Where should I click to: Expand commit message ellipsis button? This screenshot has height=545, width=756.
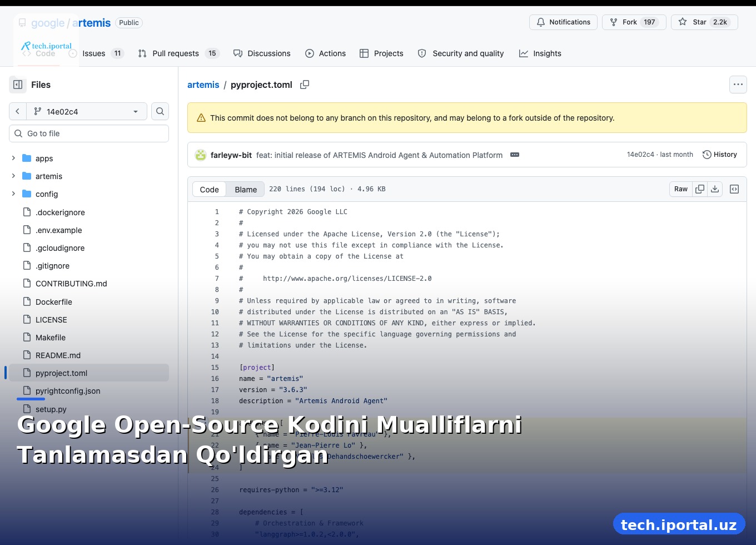(515, 155)
